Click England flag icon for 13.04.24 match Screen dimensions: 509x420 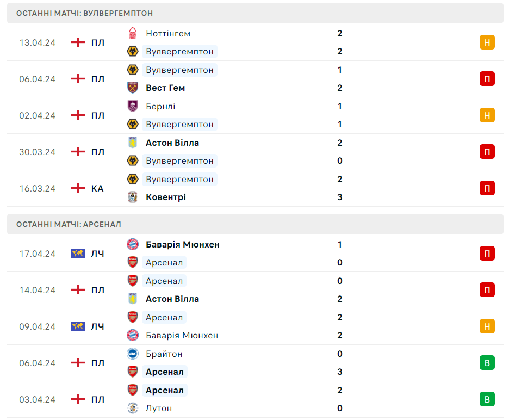tap(78, 42)
